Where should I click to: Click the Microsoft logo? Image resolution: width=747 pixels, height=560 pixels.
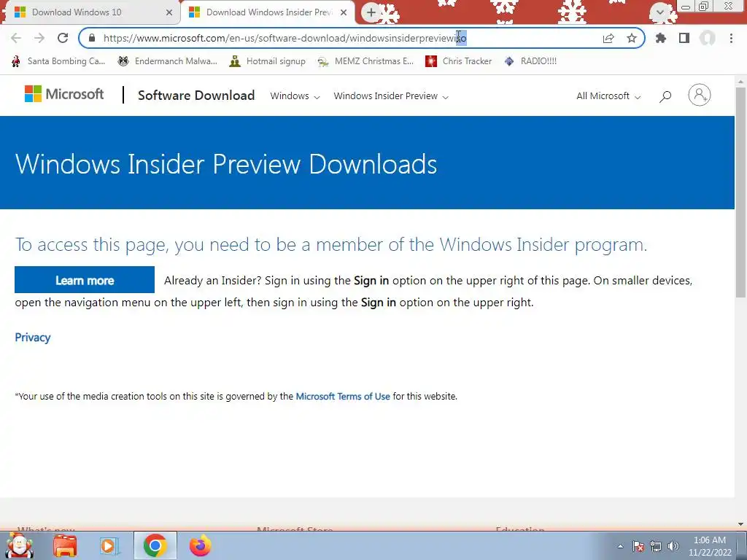pos(64,94)
